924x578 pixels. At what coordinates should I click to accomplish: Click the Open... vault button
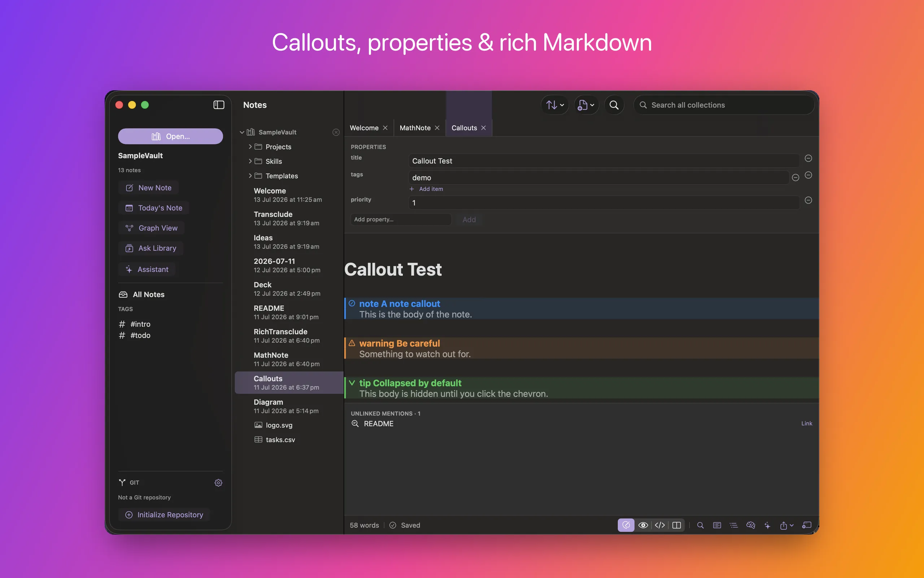click(x=170, y=137)
